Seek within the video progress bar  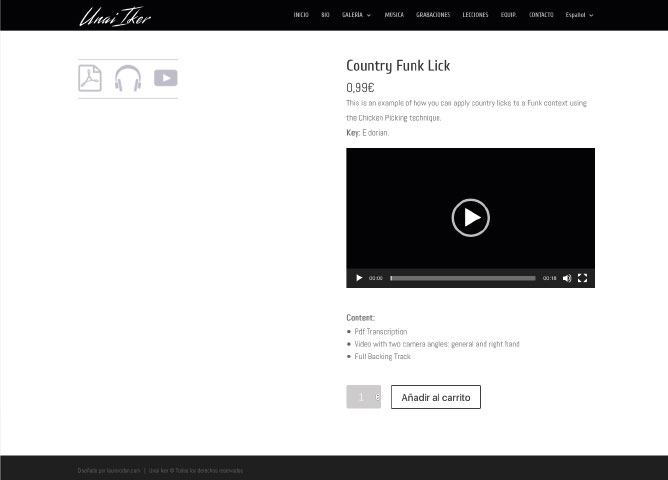pos(462,278)
